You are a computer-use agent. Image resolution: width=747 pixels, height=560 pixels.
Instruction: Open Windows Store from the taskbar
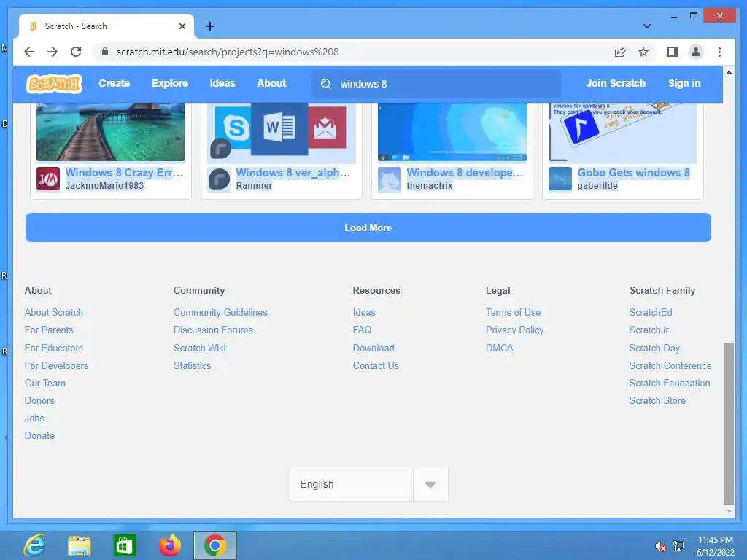pos(124,545)
